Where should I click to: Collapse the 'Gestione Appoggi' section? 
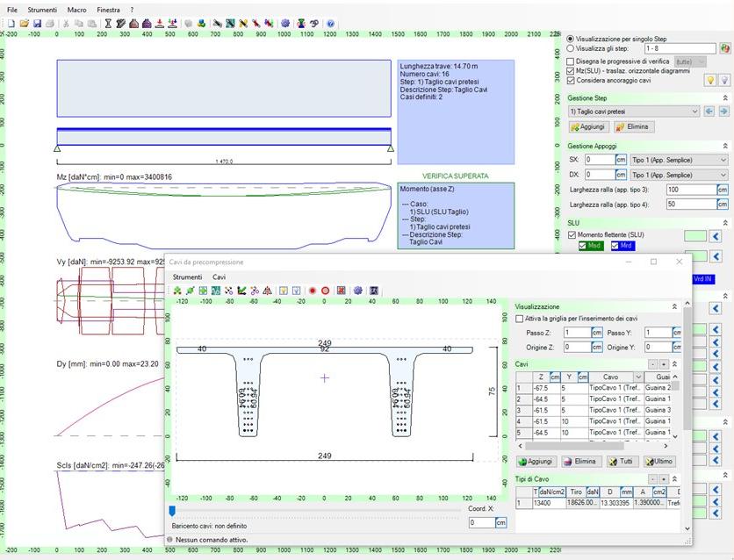click(724, 146)
